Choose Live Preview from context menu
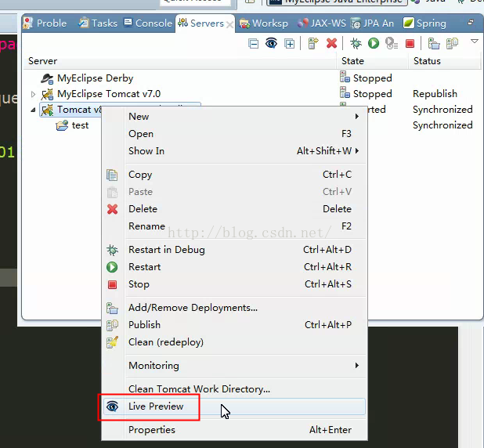 click(x=234, y=406)
